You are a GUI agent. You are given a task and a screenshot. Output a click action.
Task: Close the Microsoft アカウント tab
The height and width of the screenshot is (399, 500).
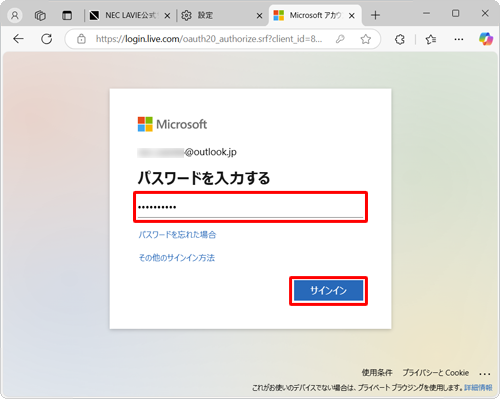click(352, 16)
